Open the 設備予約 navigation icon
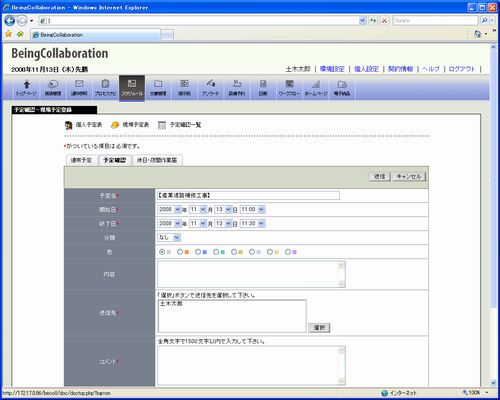Viewport: 500px width, 400px height. click(x=237, y=88)
